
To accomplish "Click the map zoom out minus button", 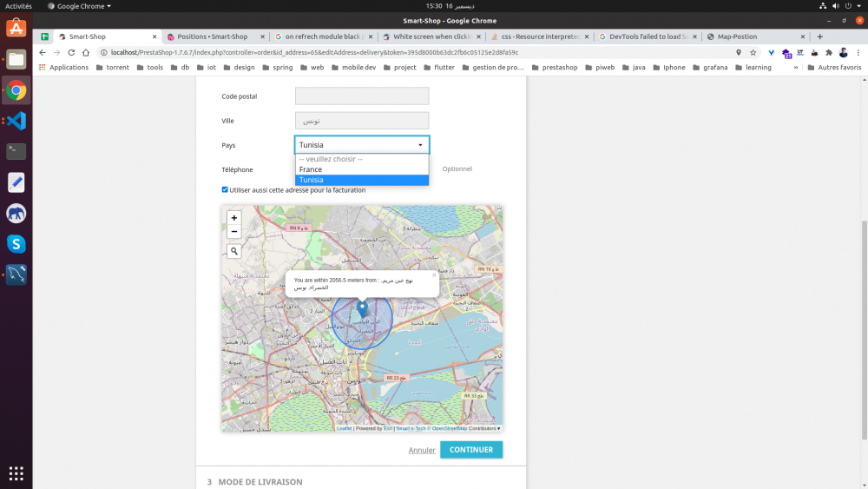I will click(233, 232).
